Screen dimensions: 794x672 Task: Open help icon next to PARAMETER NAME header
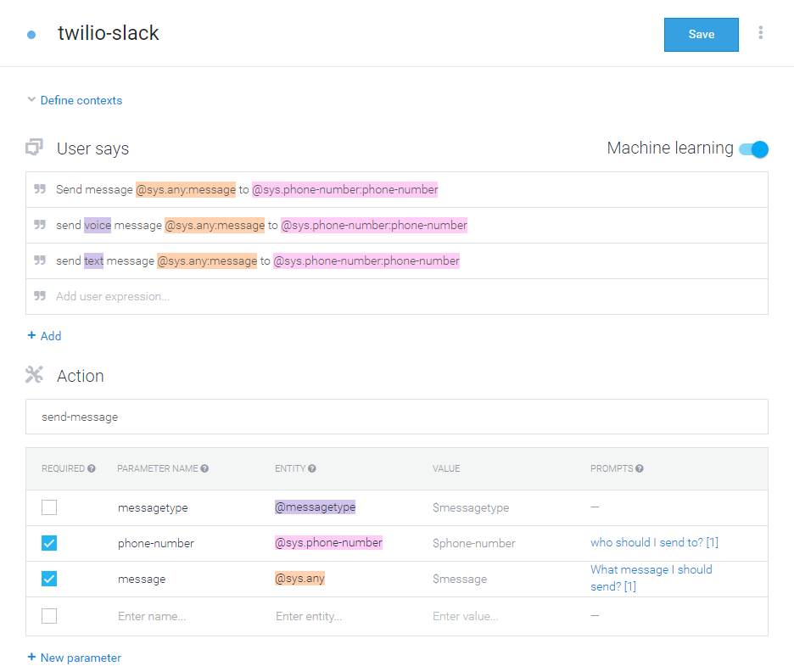pos(204,468)
